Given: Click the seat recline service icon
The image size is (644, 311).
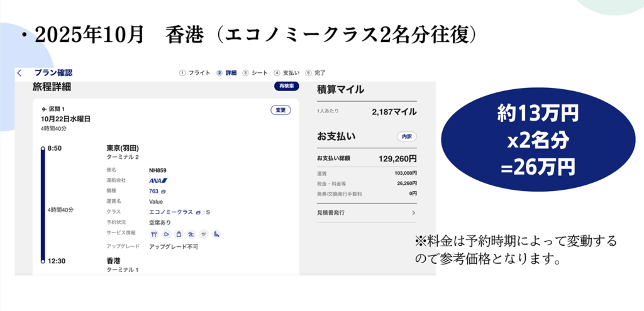Looking at the screenshot, I should (191, 234).
